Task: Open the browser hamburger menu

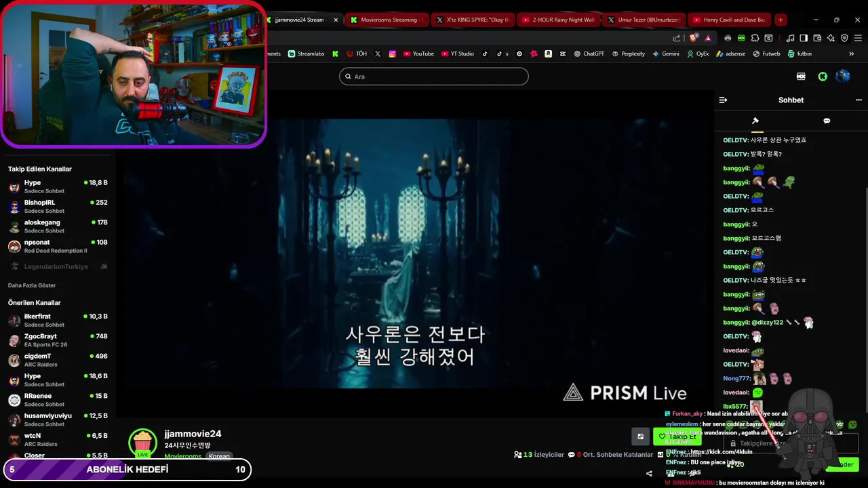Action: click(x=858, y=38)
